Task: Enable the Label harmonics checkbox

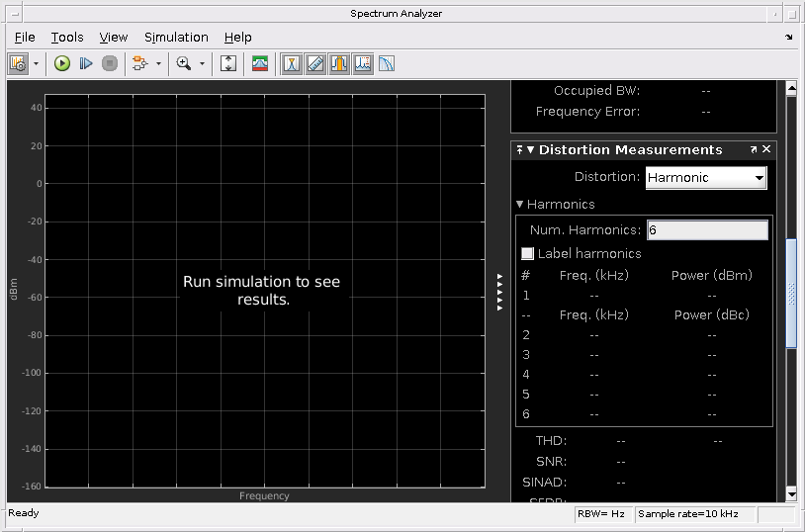Action: pos(527,254)
